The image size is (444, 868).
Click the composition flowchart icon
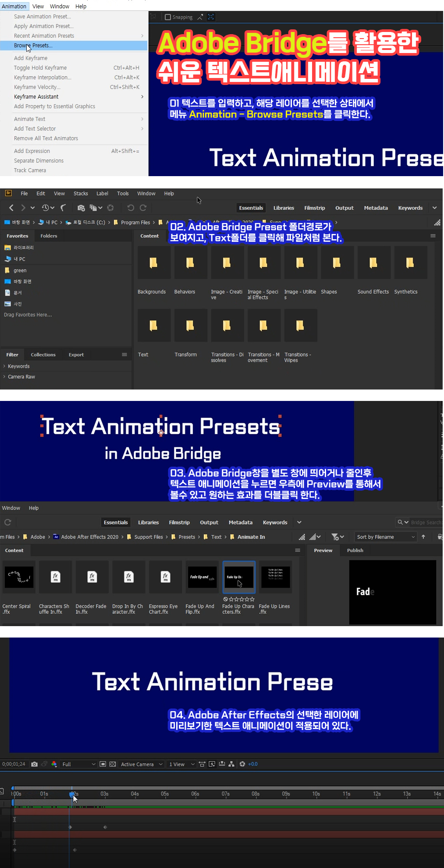tap(231, 764)
